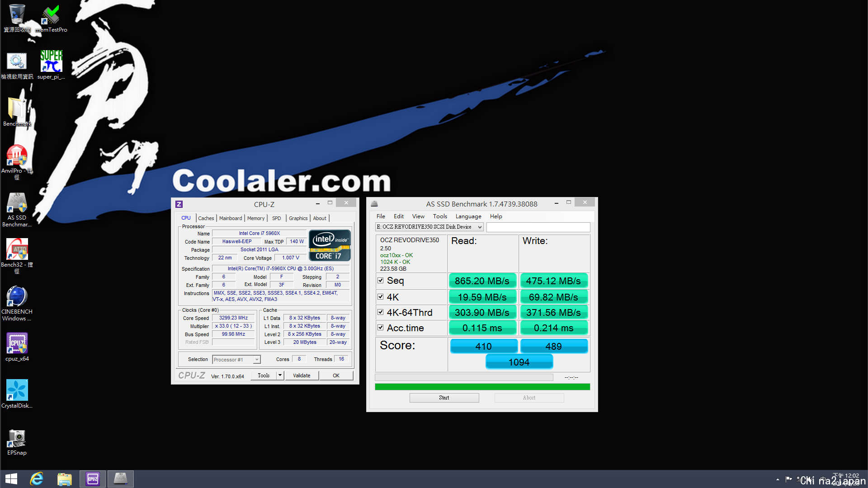Screen dimensions: 868x488
Task: Click the empty text field beside drive selector
Action: click(x=538, y=227)
